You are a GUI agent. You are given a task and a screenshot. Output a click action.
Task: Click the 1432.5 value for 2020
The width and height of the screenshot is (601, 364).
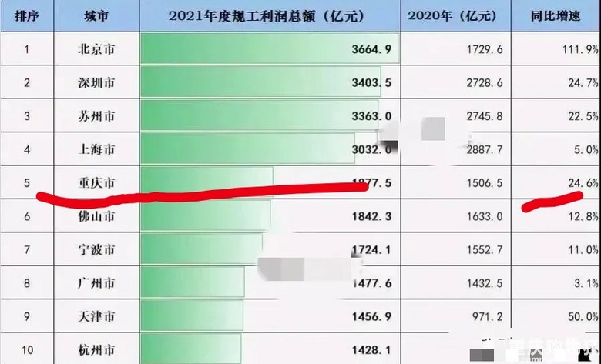pyautogui.click(x=485, y=283)
